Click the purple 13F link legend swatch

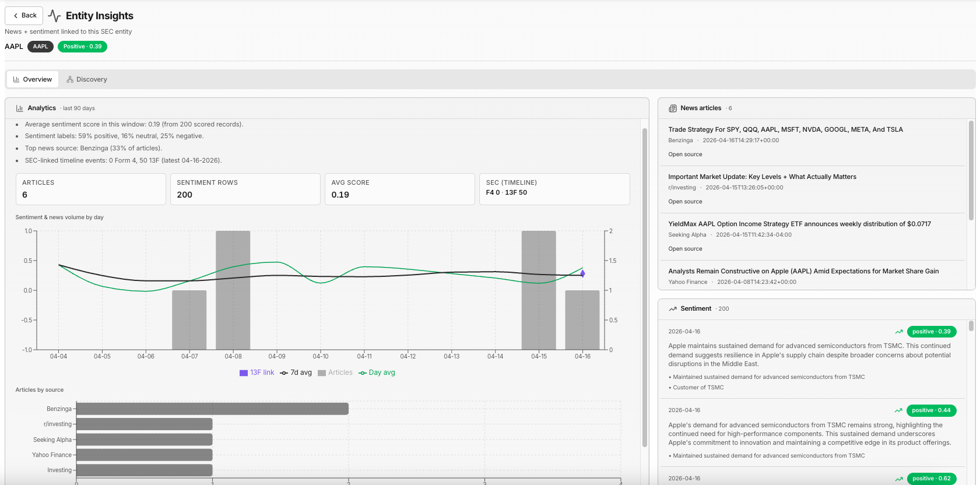(x=244, y=373)
